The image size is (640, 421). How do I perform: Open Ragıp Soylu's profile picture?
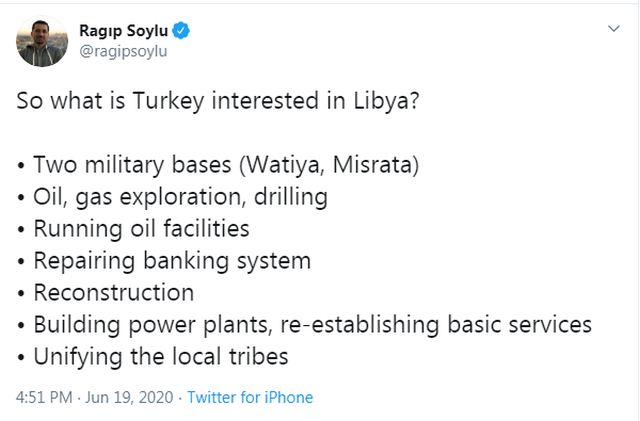[x=42, y=41]
